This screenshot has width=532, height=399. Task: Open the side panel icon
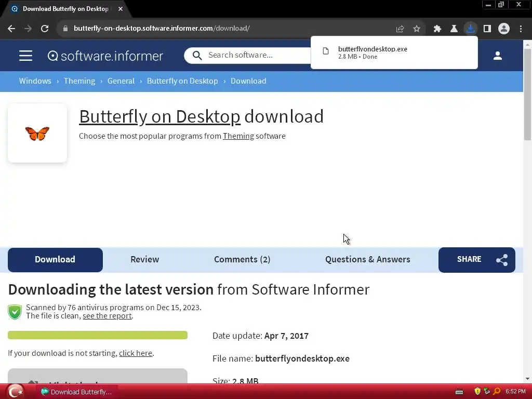click(487, 29)
